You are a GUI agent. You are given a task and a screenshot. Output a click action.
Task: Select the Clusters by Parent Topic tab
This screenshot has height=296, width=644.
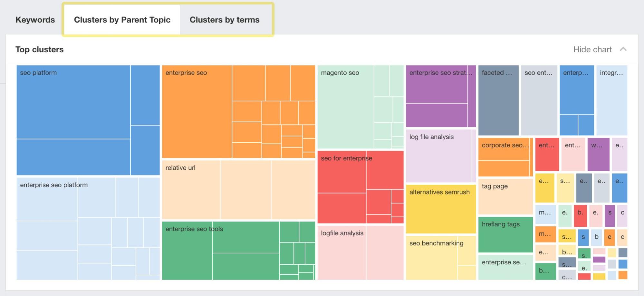click(122, 19)
